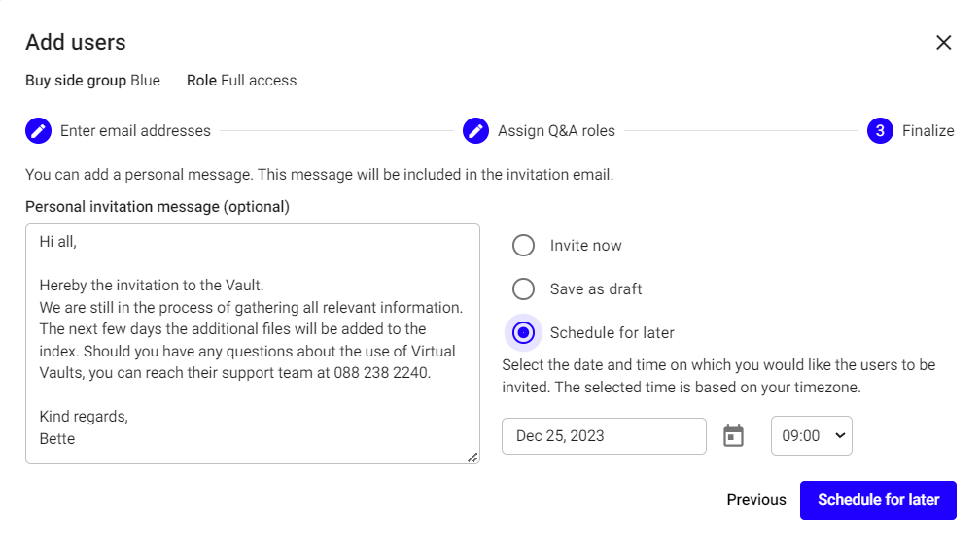
Task: Select the Invite now radio button
Action: [524, 246]
